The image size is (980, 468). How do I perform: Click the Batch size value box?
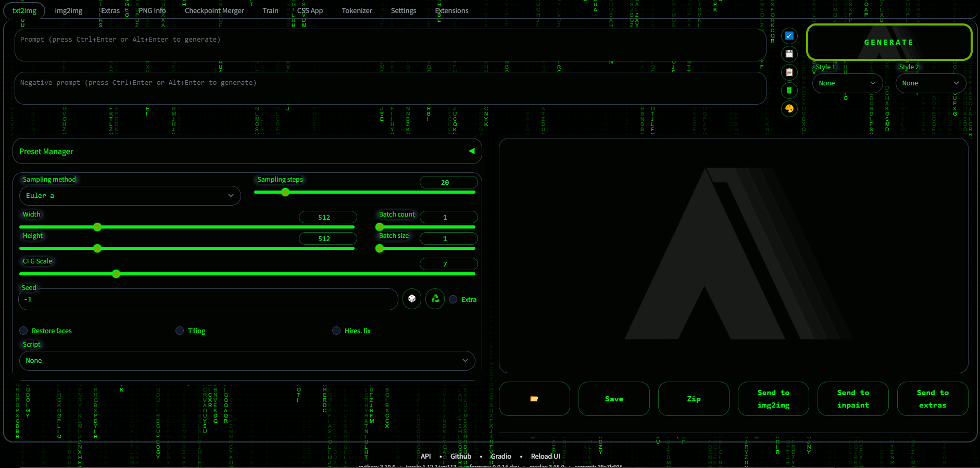click(x=448, y=238)
